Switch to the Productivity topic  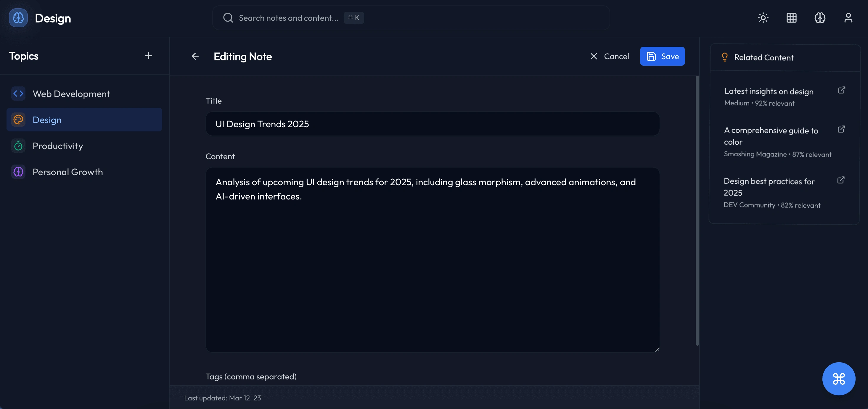point(58,146)
